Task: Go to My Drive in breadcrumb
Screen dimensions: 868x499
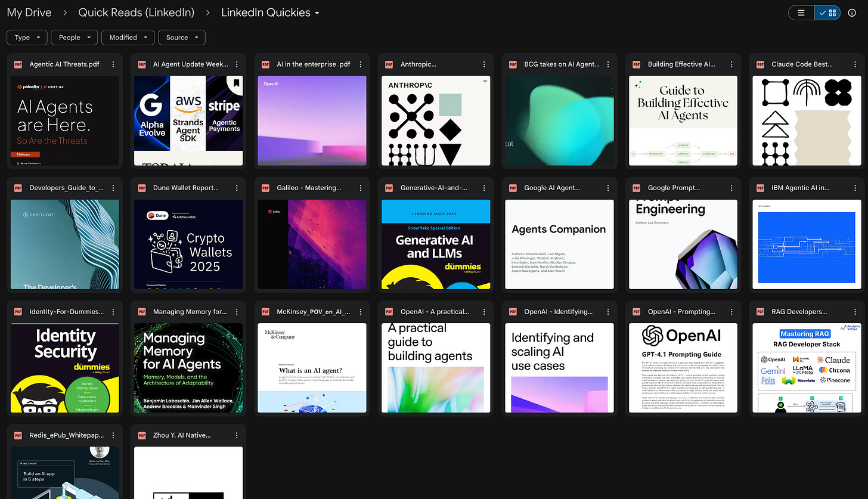Action: [x=29, y=13]
